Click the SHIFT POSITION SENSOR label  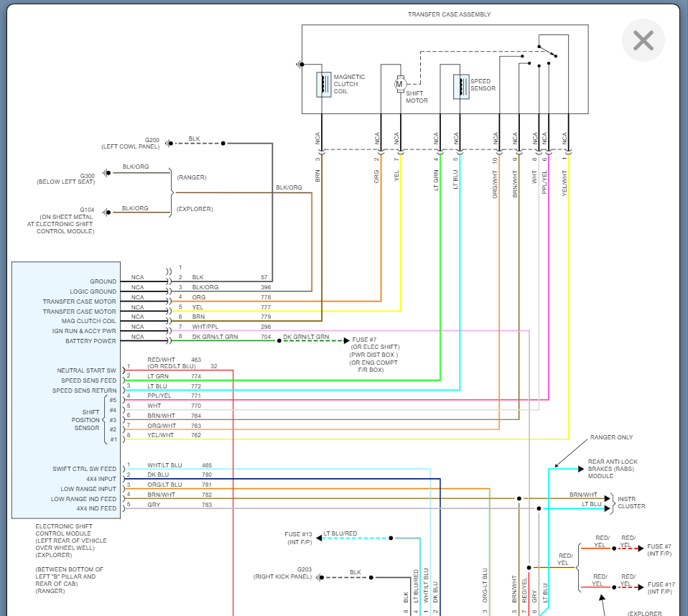click(85, 420)
